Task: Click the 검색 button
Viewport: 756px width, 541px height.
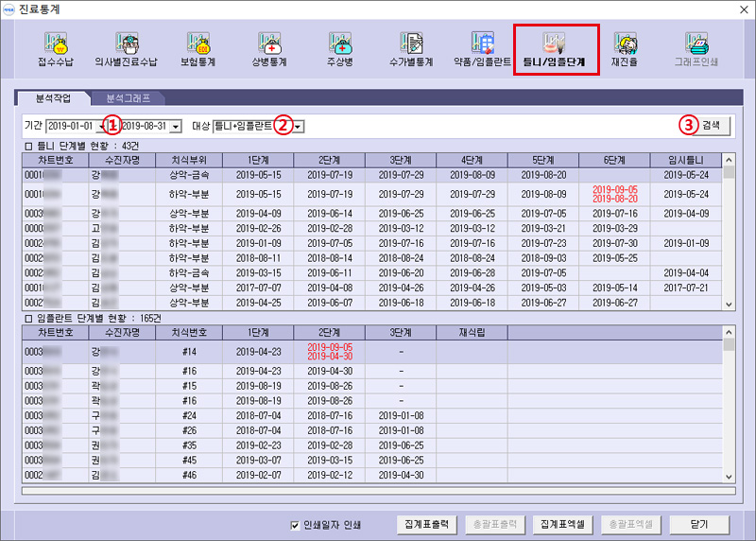Action: pyautogui.click(x=703, y=125)
